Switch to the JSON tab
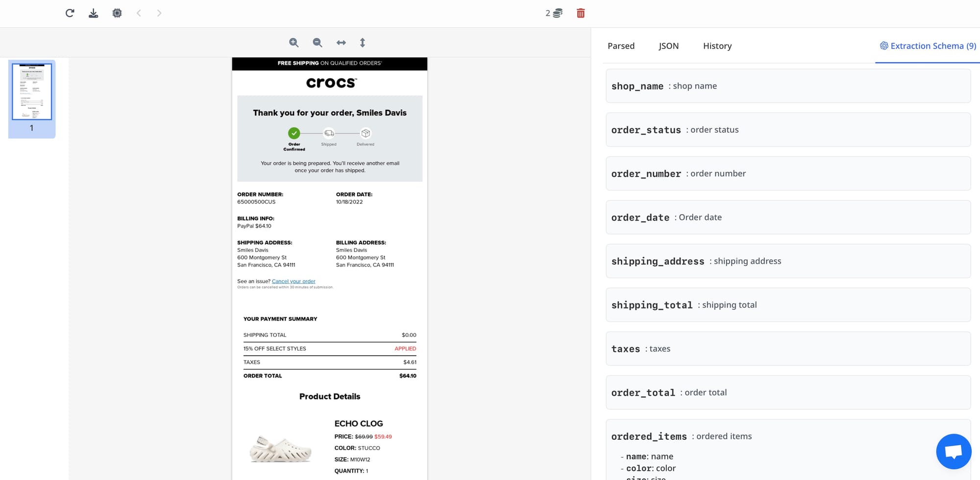980x480 pixels. pos(668,46)
